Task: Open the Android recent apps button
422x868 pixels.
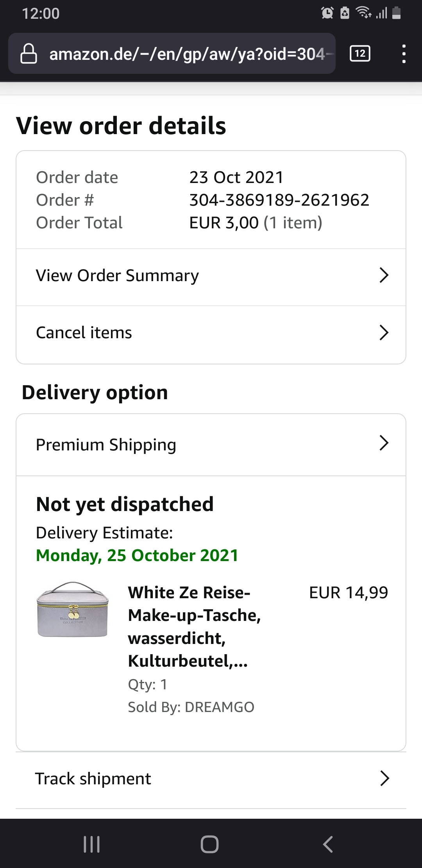Action: [92, 844]
